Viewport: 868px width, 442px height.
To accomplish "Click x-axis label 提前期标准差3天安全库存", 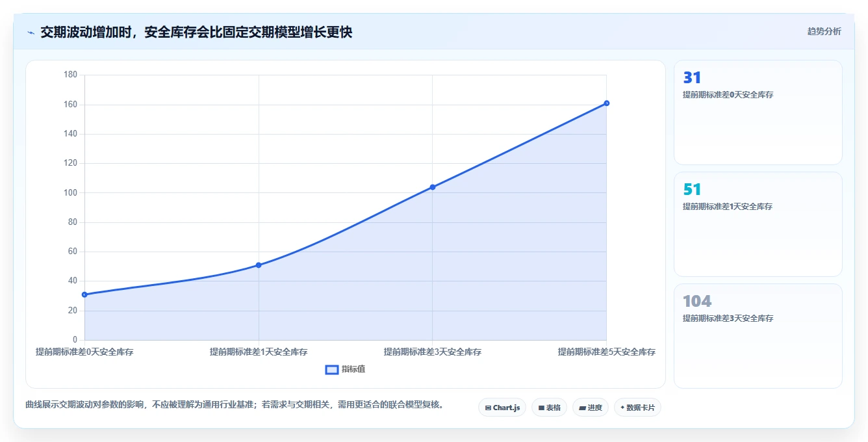I will coord(433,352).
